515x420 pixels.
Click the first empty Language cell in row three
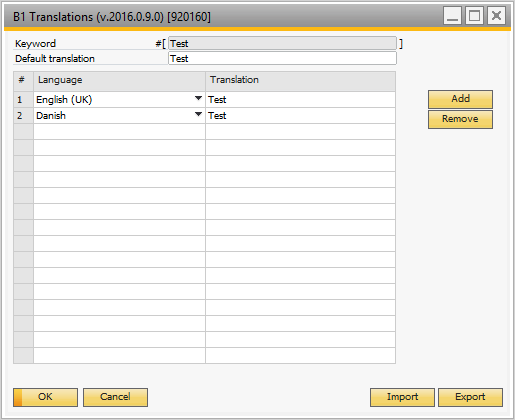pyautogui.click(x=119, y=131)
